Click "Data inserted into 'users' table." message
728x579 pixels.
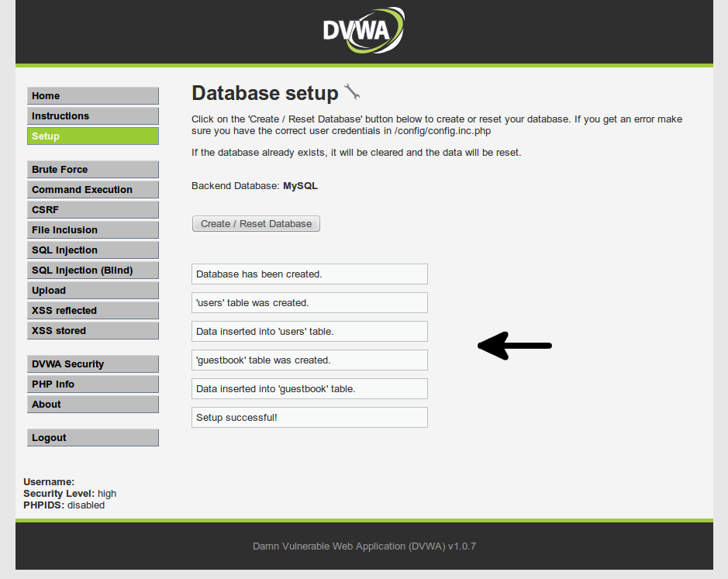(309, 332)
